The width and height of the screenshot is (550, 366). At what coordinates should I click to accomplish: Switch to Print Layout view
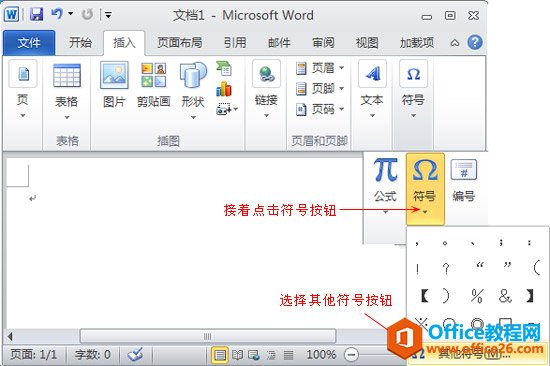[220, 355]
